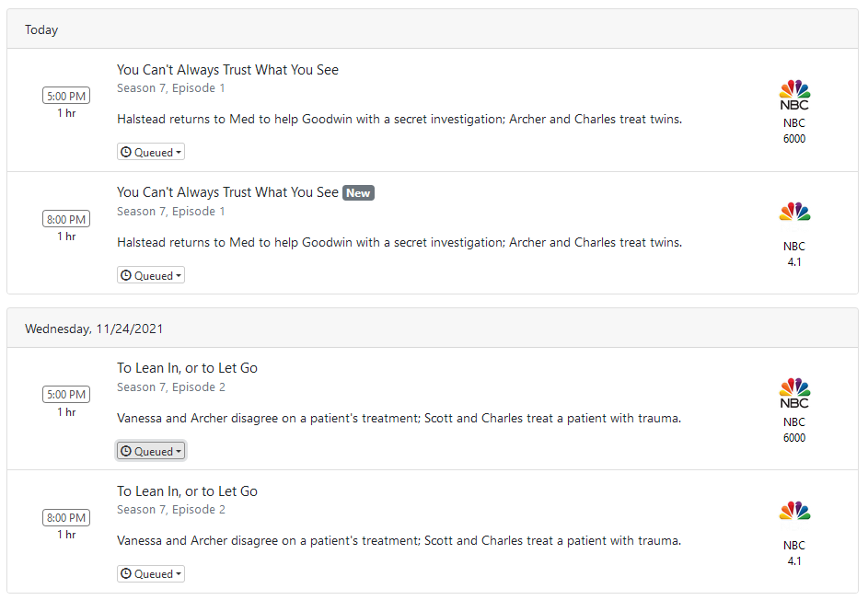Click NBC logo for today's 5:00 PM airing
Viewport: 868px width, 600px height.
pos(794,96)
